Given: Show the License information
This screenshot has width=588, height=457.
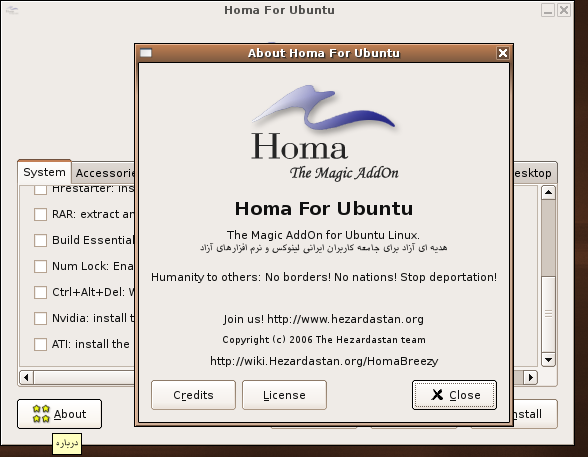Looking at the screenshot, I should pyautogui.click(x=284, y=395).
